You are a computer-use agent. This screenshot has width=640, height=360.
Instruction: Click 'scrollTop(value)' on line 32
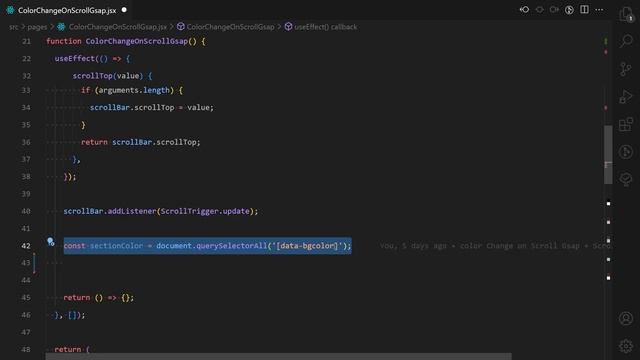click(108, 76)
